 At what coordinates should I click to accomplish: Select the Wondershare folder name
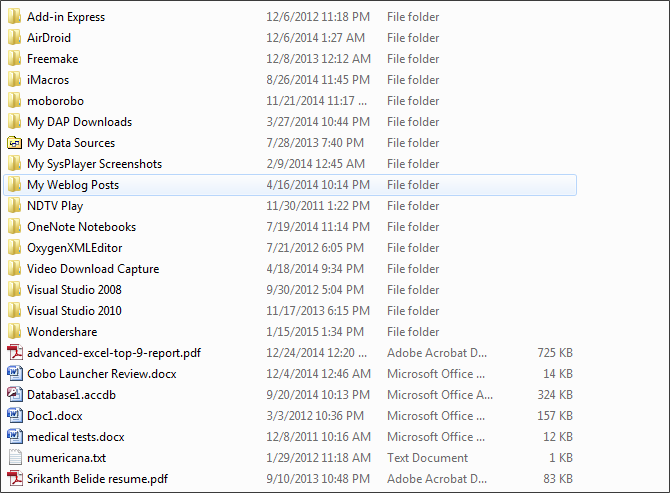coord(62,332)
